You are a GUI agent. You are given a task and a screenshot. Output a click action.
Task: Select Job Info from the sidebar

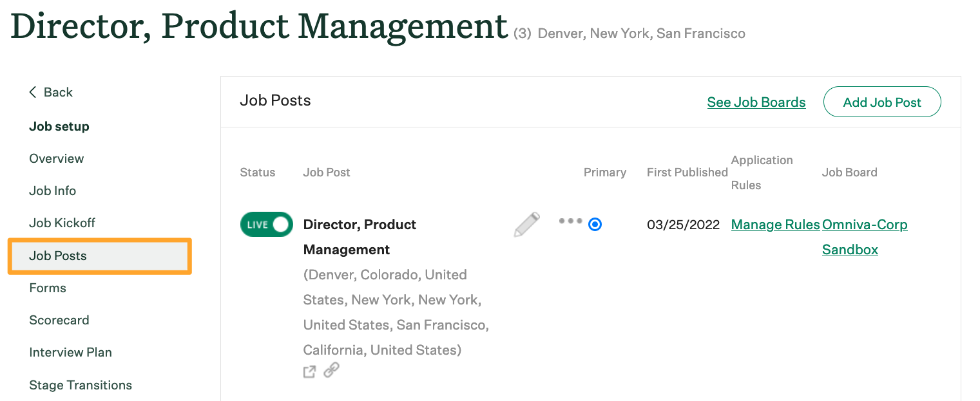(52, 191)
